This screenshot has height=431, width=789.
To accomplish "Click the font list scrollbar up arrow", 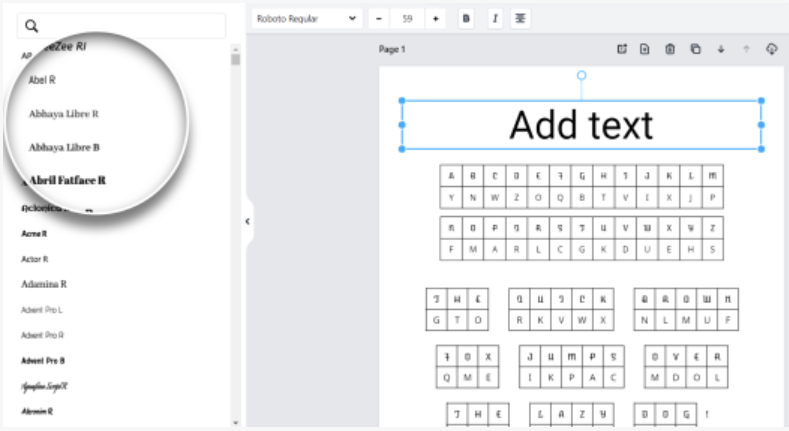I will coord(235,49).
